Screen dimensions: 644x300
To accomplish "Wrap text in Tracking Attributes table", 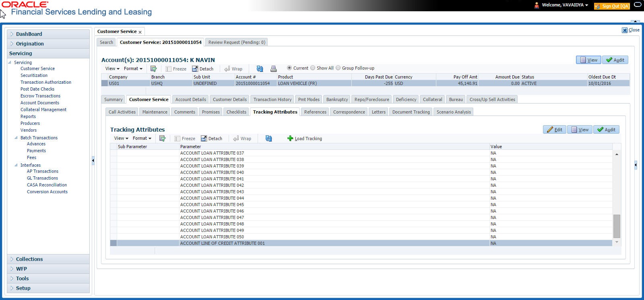I will pyautogui.click(x=242, y=139).
